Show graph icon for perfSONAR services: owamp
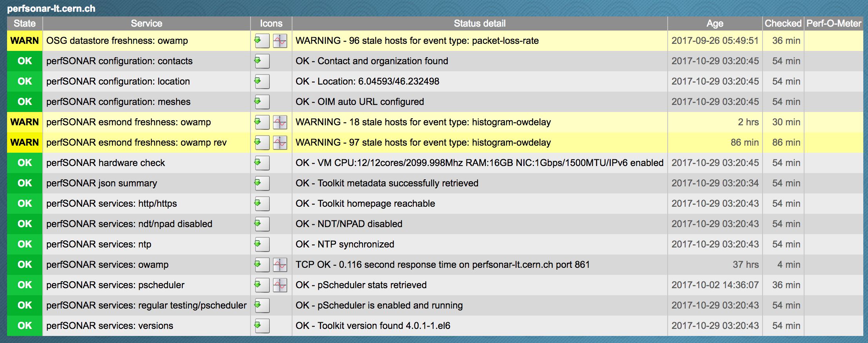The width and height of the screenshot is (868, 343). coord(280,265)
